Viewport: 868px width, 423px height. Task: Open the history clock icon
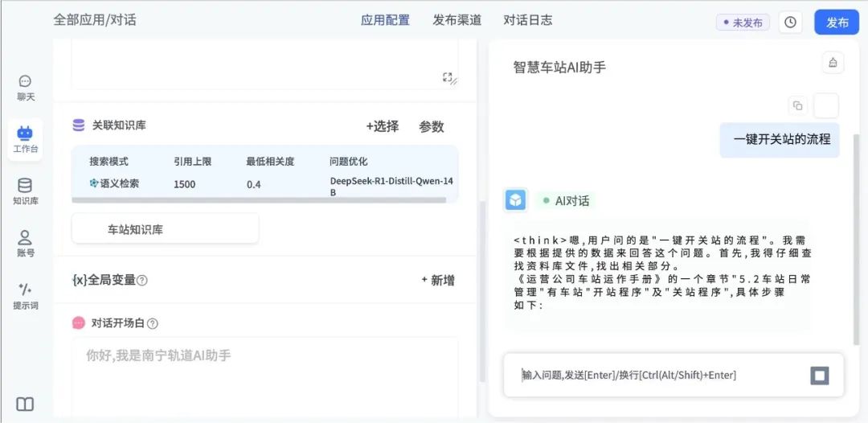tap(790, 23)
